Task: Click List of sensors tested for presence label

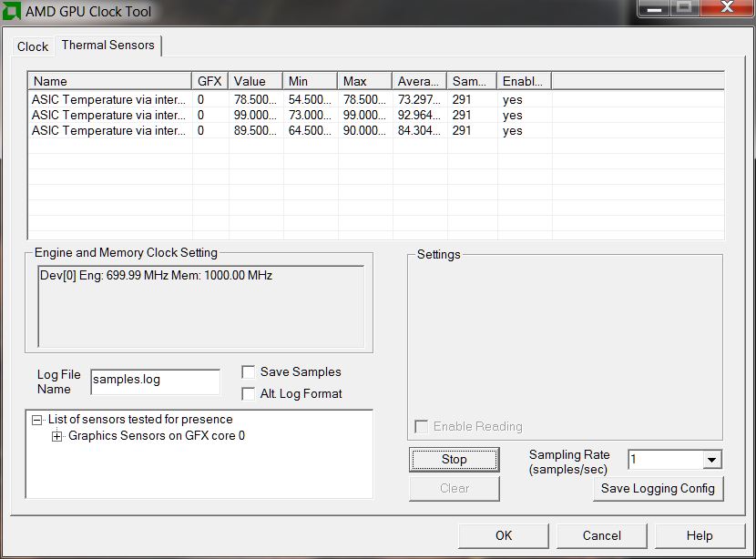Action: [140, 419]
